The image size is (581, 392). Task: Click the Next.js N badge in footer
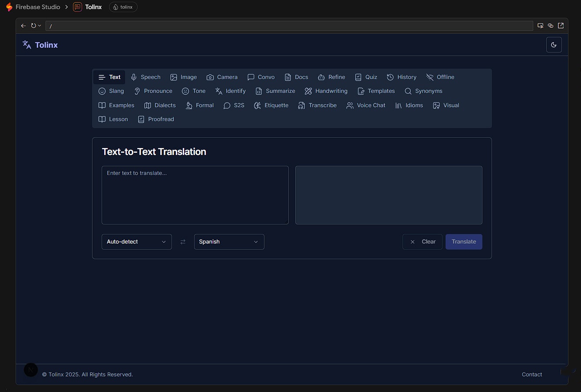(31, 370)
